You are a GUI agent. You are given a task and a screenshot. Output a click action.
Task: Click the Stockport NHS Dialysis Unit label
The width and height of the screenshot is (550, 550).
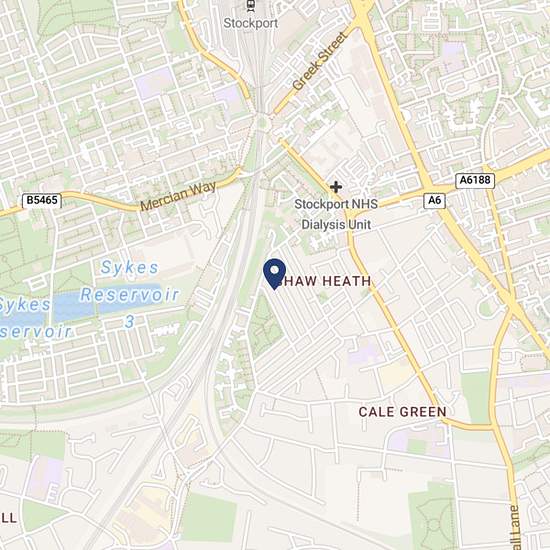336,214
